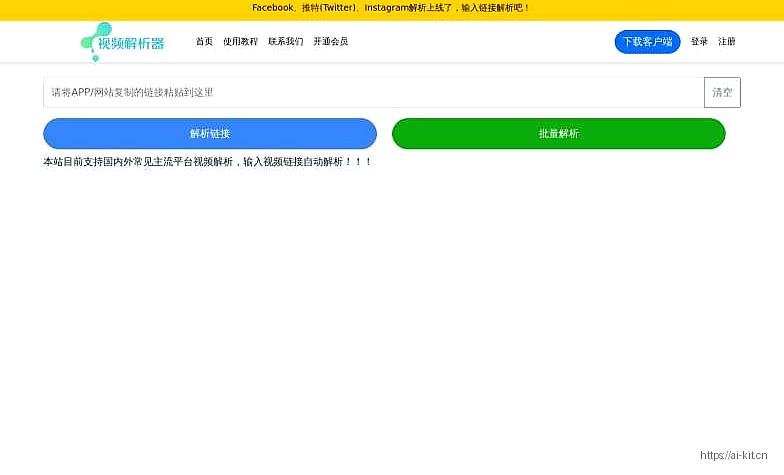Click the 登录 login link
784x475 pixels.
(699, 42)
